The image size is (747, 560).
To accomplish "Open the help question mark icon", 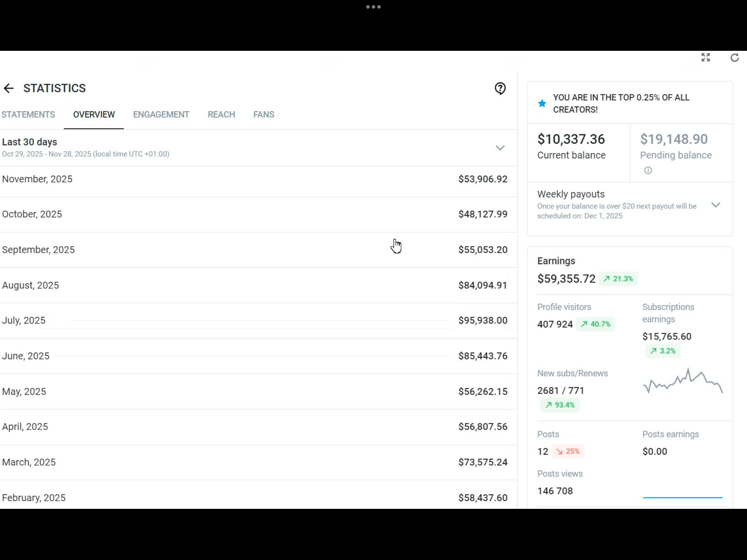I will pyautogui.click(x=500, y=88).
